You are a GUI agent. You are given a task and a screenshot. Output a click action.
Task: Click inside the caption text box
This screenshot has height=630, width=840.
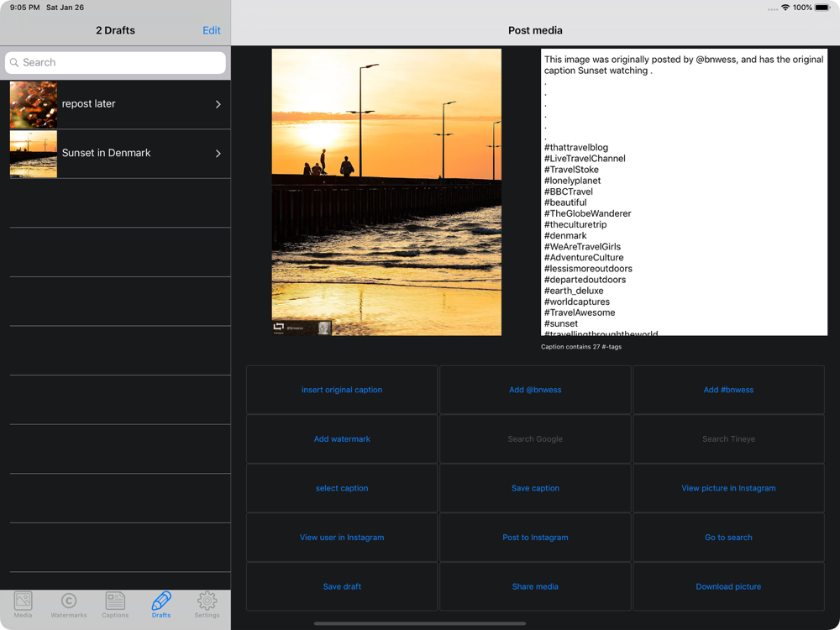click(684, 192)
